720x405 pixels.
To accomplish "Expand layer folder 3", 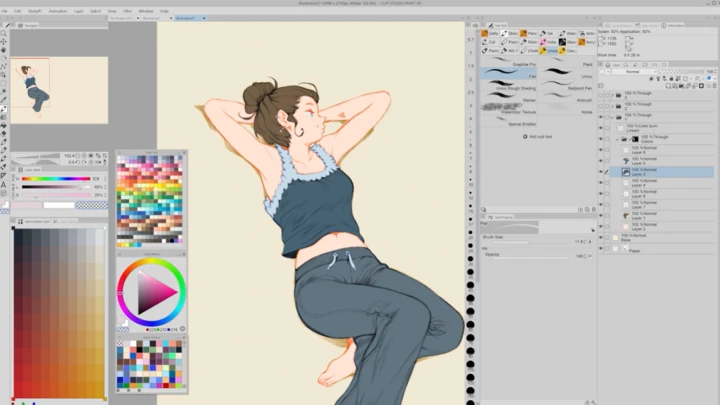I will pos(613,95).
